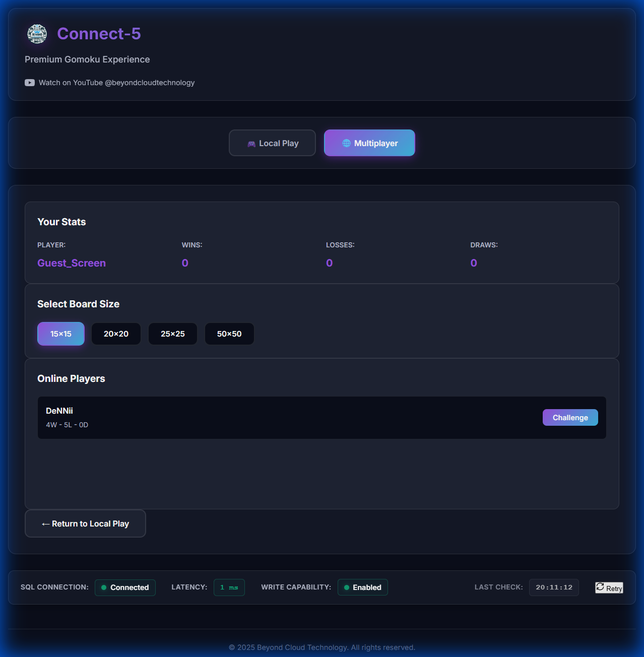Click Return to Local Play

tap(85, 523)
